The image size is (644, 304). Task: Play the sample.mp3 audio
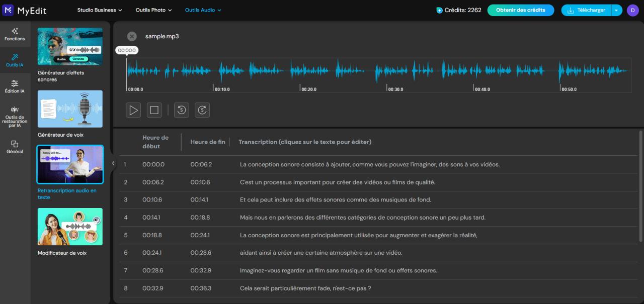pyautogui.click(x=133, y=110)
